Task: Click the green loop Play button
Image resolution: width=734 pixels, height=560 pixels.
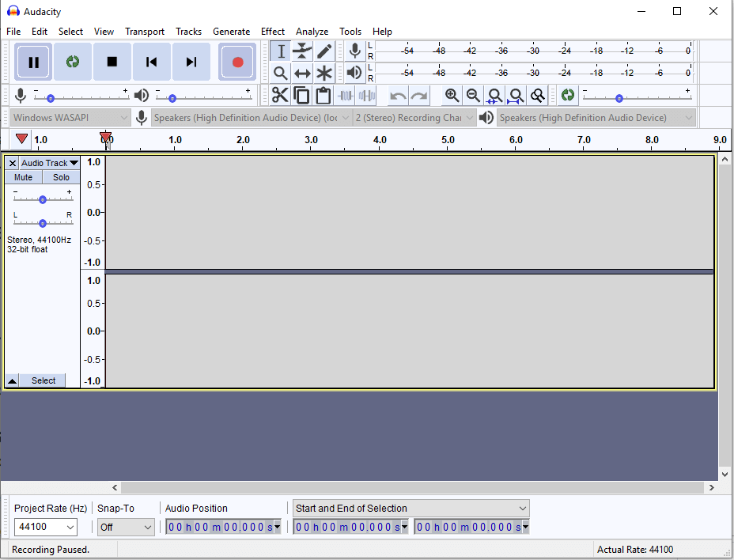Action: click(x=73, y=62)
